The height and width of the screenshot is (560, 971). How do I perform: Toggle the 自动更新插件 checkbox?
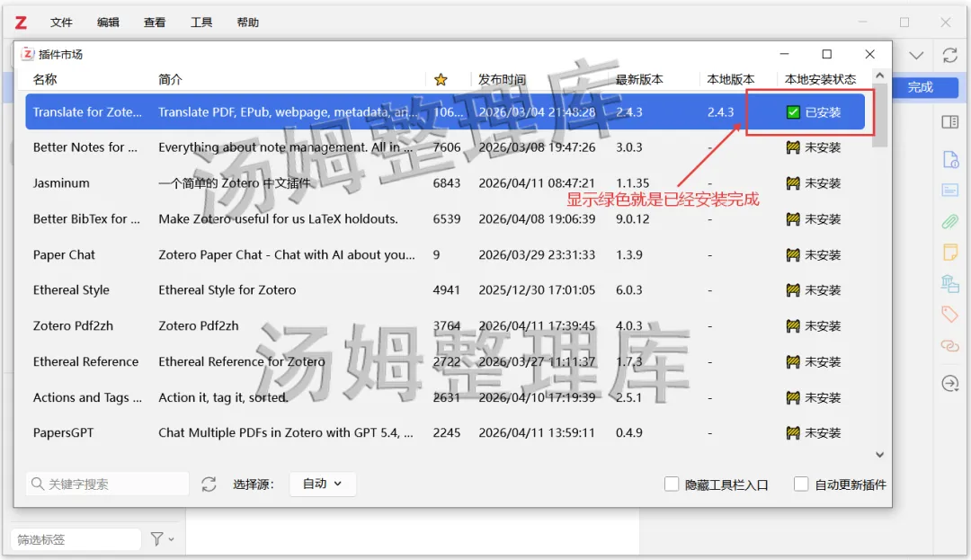801,484
